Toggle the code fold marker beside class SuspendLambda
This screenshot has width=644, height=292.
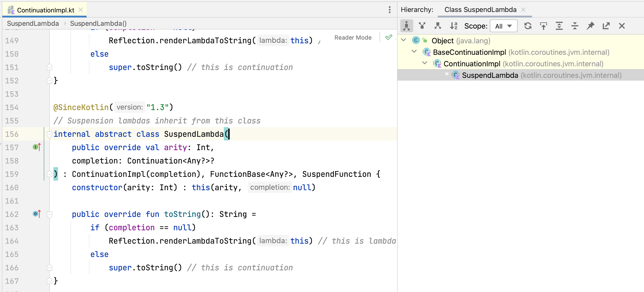pos(50,134)
